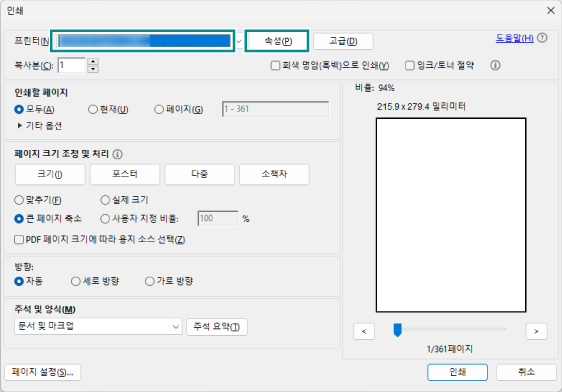Image resolution: width=562 pixels, height=392 pixels.
Task: Enable 잉크/토너 절약 checkbox
Action: click(409, 66)
